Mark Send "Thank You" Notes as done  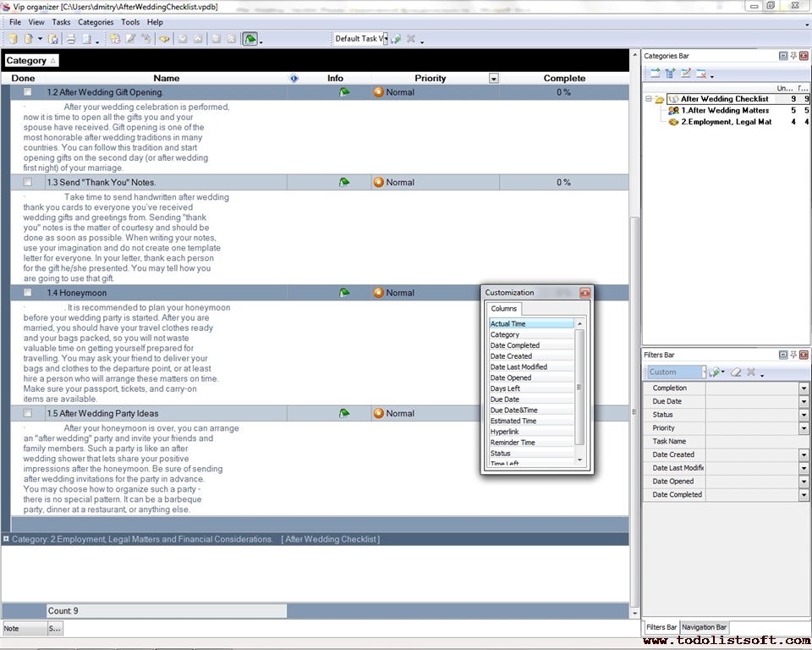point(28,182)
